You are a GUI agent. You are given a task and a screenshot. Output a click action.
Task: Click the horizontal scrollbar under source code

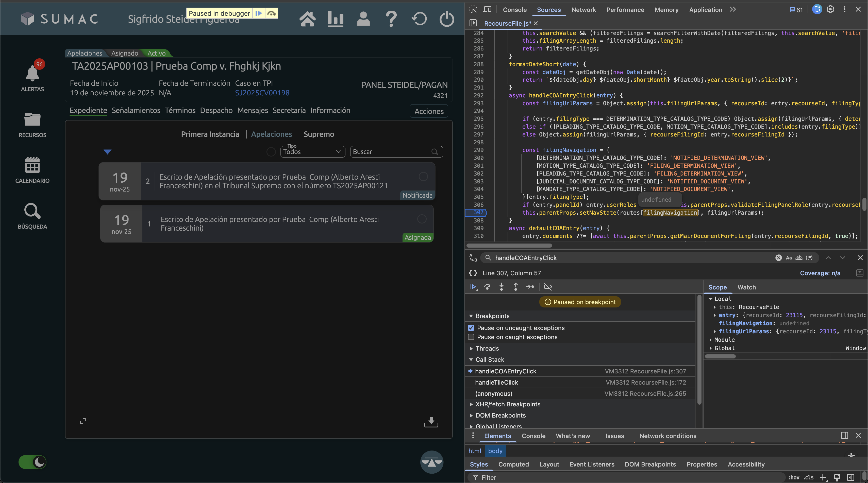pyautogui.click(x=509, y=245)
